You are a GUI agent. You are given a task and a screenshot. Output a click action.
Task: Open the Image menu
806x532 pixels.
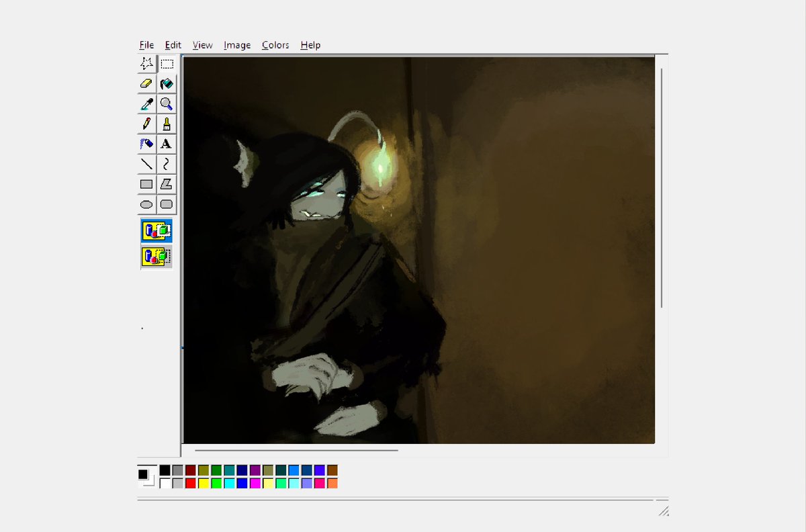pyautogui.click(x=237, y=45)
